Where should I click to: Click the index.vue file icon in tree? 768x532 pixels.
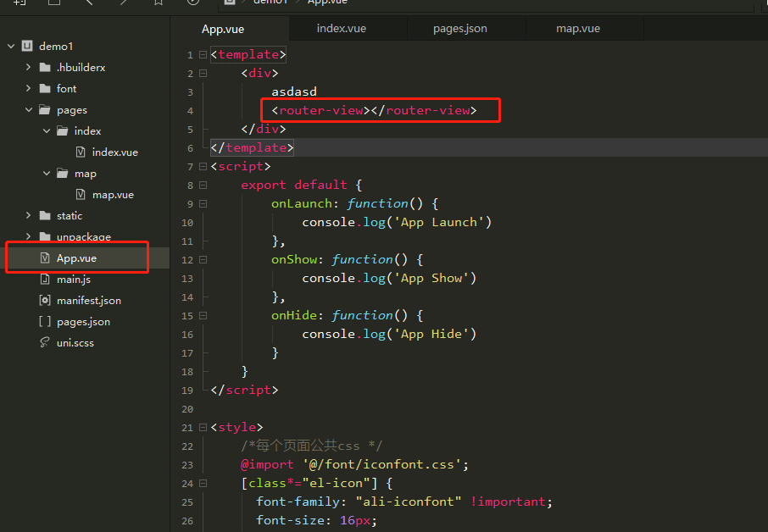click(81, 152)
